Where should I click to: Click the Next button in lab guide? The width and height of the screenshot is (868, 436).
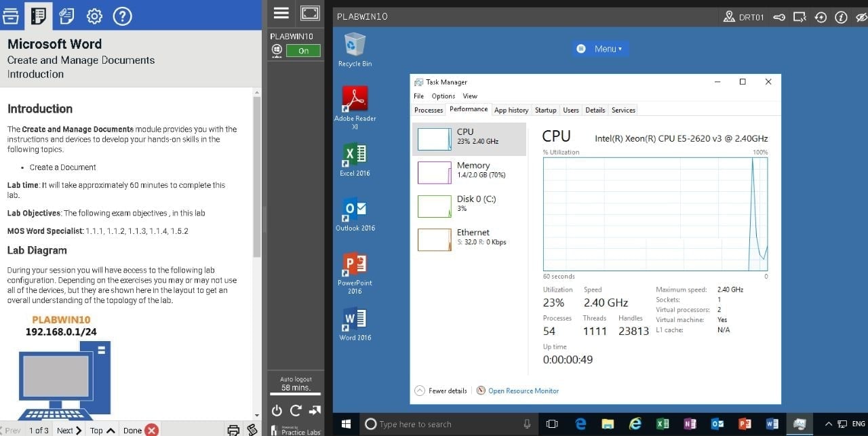68,430
